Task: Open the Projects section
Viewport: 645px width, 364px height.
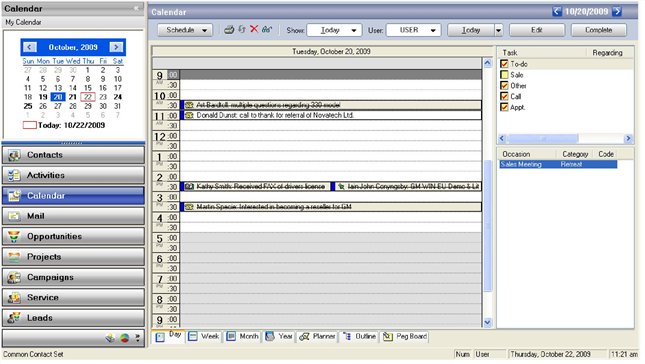Action: coord(73,257)
